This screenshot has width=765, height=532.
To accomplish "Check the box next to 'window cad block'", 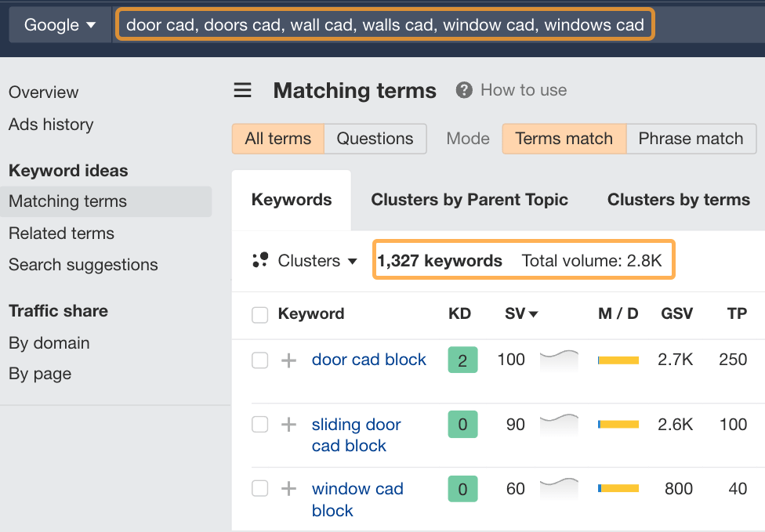I will click(259, 488).
